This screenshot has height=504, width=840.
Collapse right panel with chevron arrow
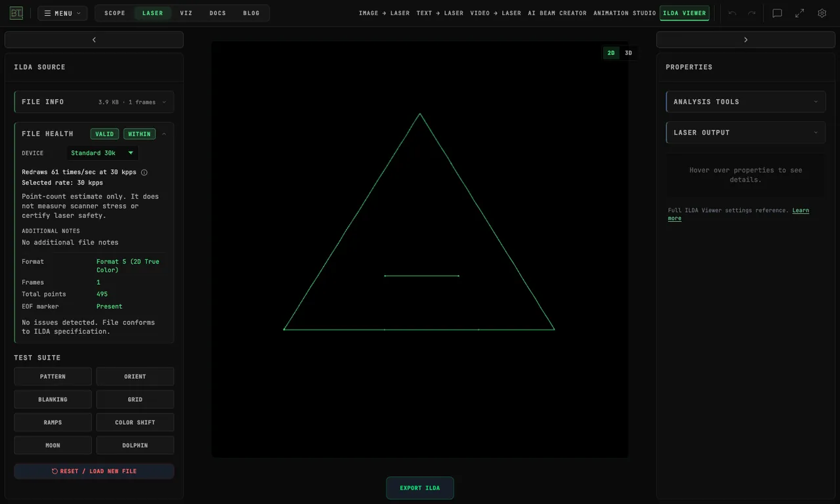tap(745, 40)
